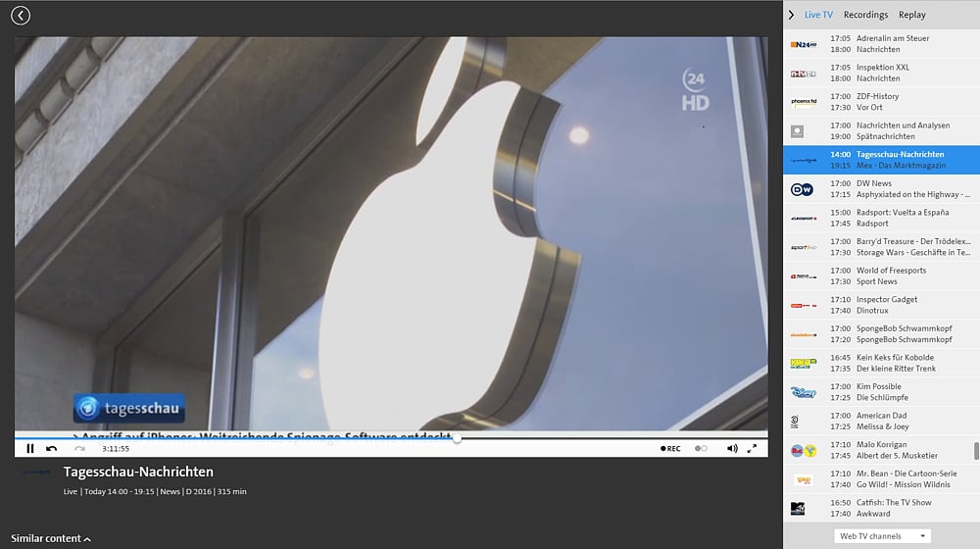The height and width of the screenshot is (549, 980).
Task: Select Disney Channel logo
Action: point(804,393)
